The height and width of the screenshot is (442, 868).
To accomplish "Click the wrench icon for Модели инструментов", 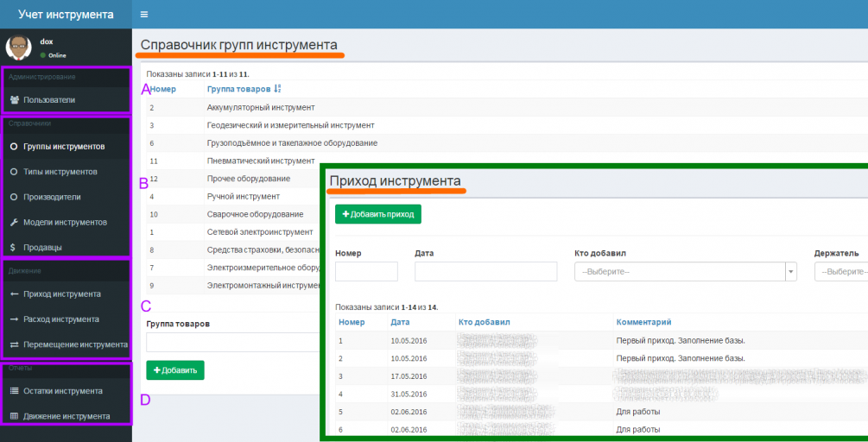I will pyautogui.click(x=15, y=223).
